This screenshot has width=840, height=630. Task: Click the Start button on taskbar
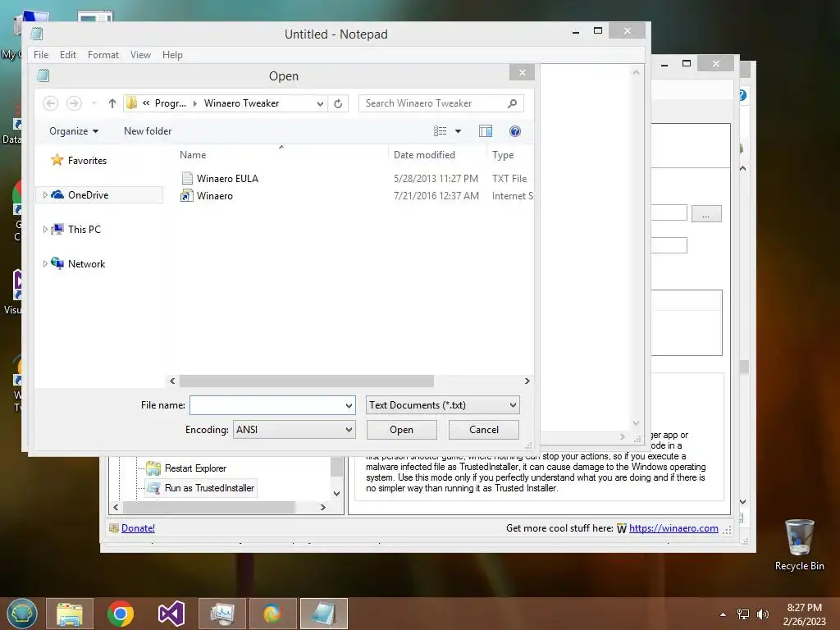pos(22,614)
